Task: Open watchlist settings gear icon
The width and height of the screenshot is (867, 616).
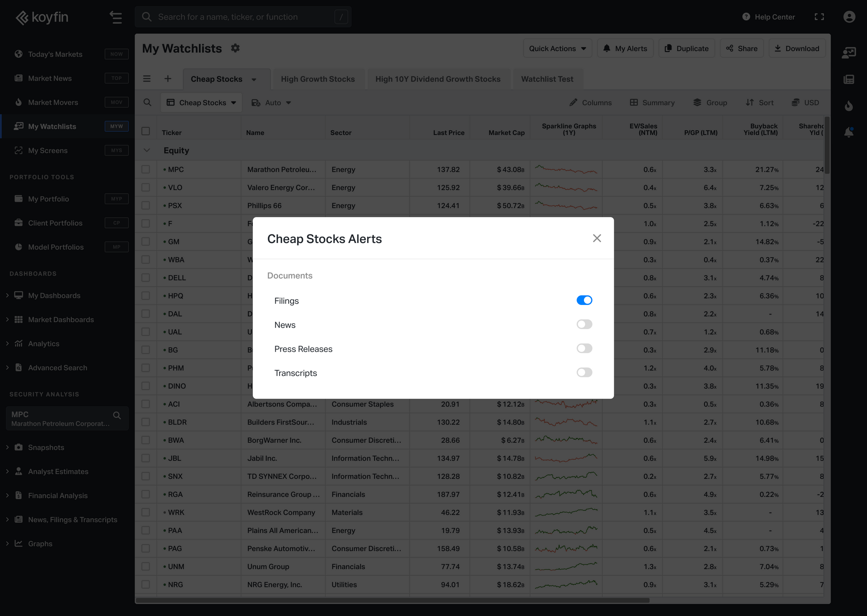Action: pos(235,48)
